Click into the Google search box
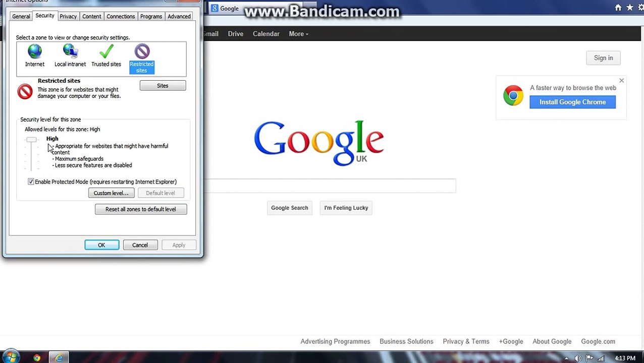The image size is (644, 363). coord(330,186)
